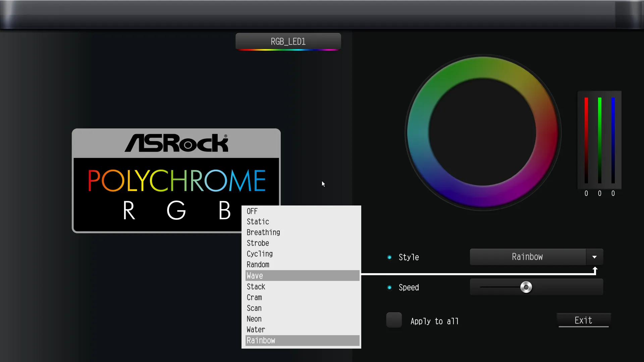This screenshot has width=644, height=362.
Task: Choose Rainbow at the list bottom
Action: pyautogui.click(x=302, y=341)
